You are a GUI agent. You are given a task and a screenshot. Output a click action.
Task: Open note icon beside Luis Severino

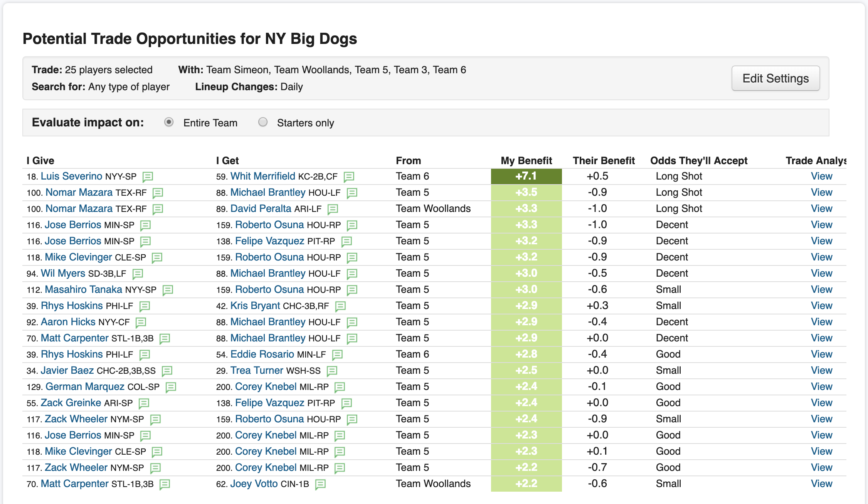click(148, 177)
